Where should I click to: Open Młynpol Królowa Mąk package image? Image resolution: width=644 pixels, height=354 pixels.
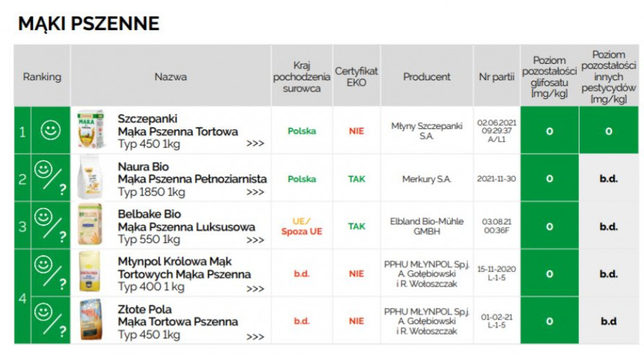click(x=90, y=272)
